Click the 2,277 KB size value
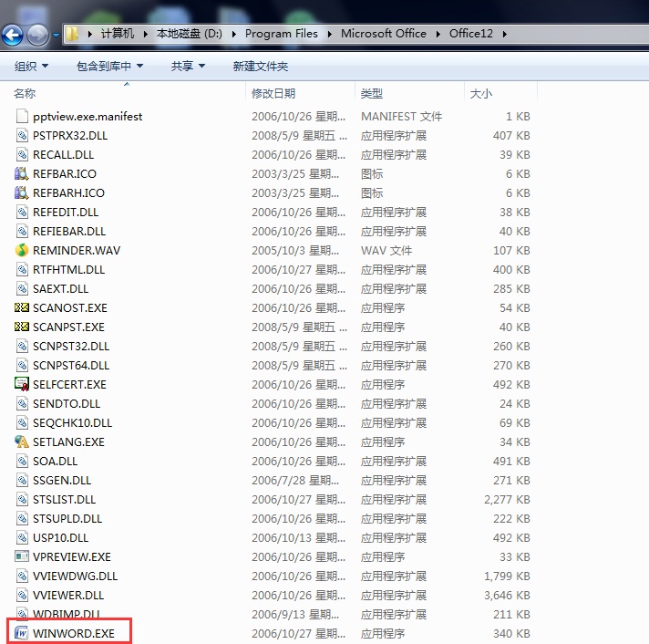649x644 pixels. pyautogui.click(x=507, y=500)
